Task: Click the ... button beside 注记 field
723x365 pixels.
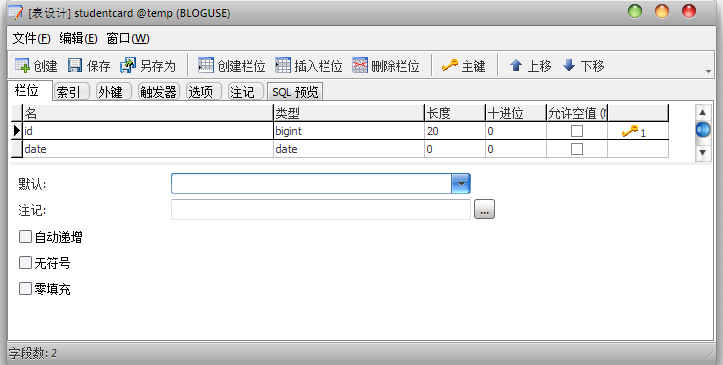Action: coord(484,209)
